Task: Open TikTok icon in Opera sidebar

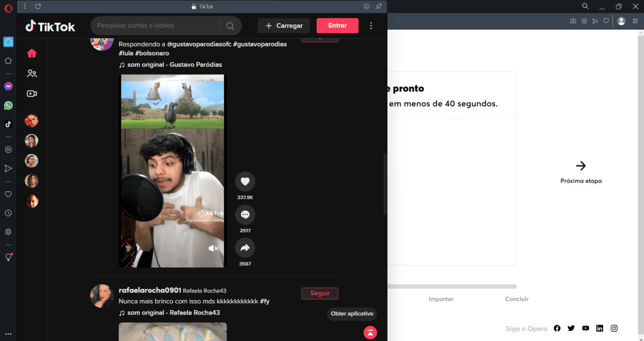Action: click(x=8, y=124)
